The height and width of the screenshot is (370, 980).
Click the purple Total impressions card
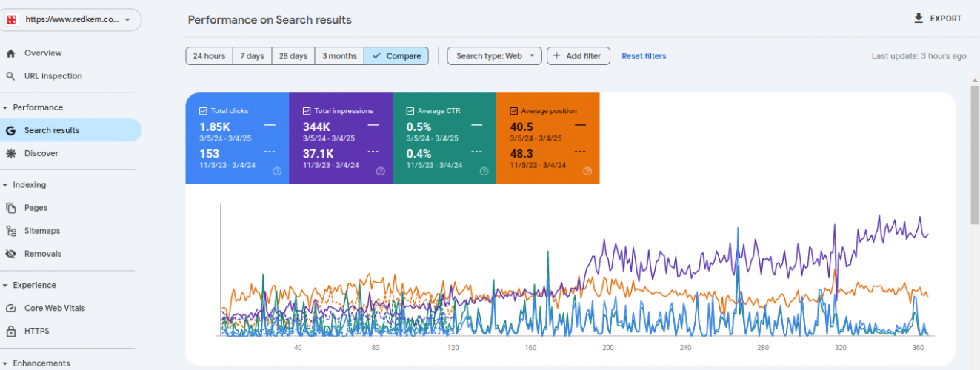click(341, 138)
